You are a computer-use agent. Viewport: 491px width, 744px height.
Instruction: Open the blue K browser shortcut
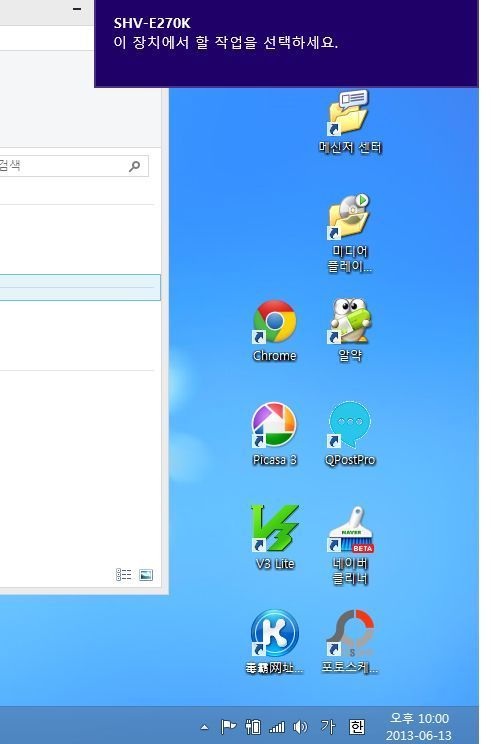click(274, 642)
